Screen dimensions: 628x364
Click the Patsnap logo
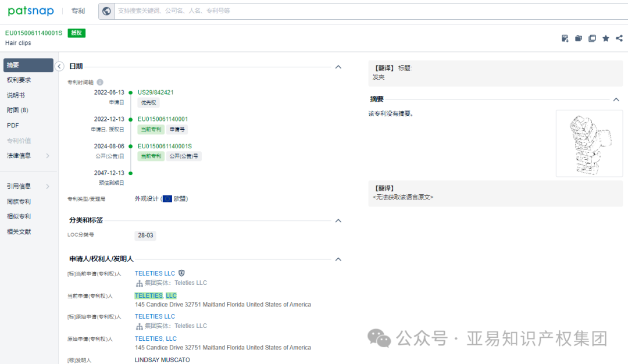pyautogui.click(x=31, y=11)
